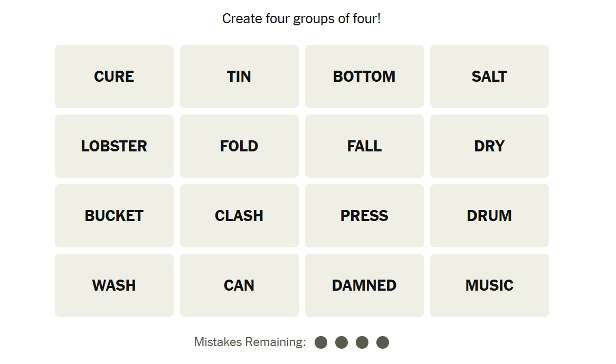
Task: Click the LOBSTER word tile
Action: pyautogui.click(x=114, y=146)
